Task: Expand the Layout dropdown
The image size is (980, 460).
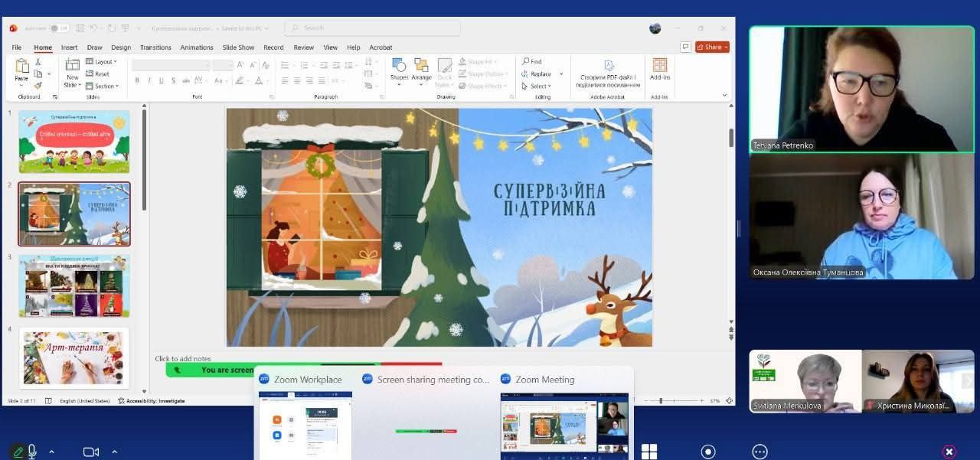Action: pos(103,61)
